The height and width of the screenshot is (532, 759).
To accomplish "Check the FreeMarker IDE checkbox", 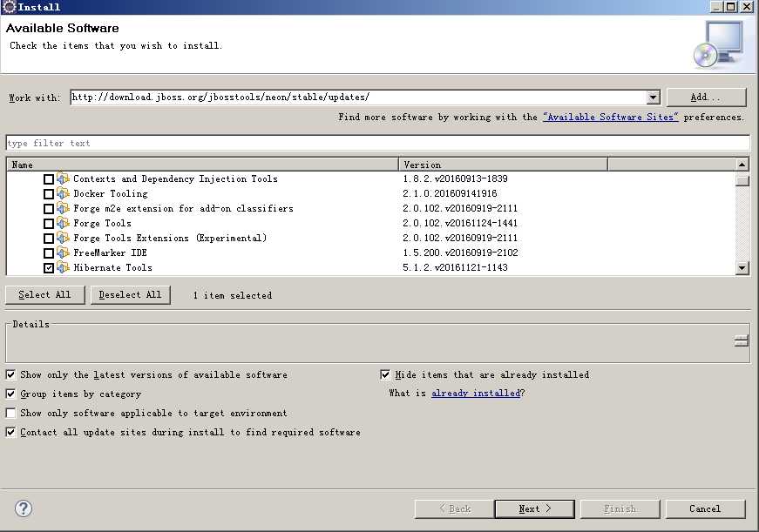I will pos(49,253).
